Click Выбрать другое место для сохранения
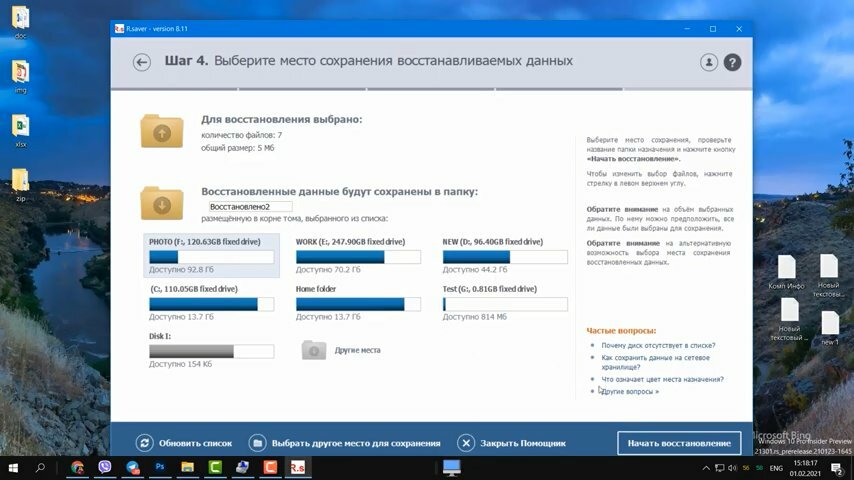This screenshot has width=854, height=480. 356,443
